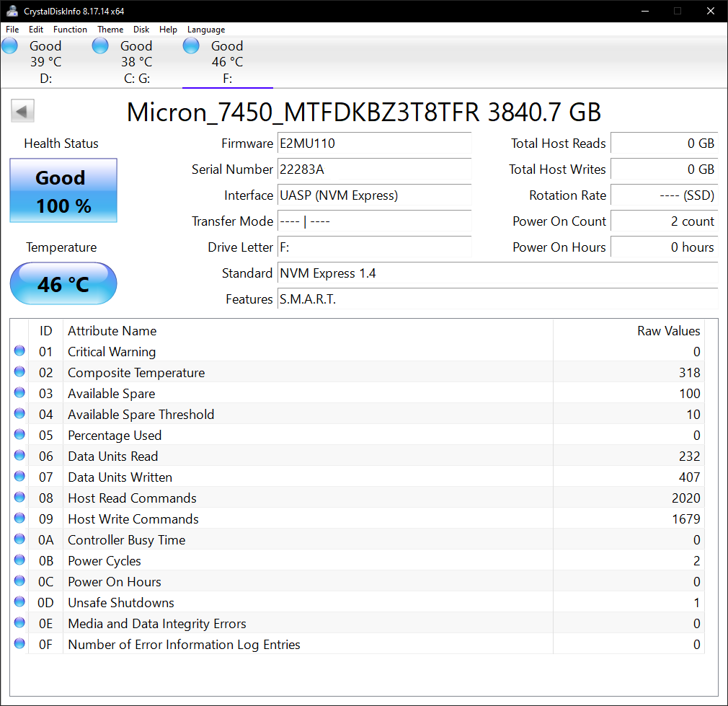Screen dimensions: 728x706
Task: Click the Drive Letter field
Action: pyautogui.click(x=374, y=247)
